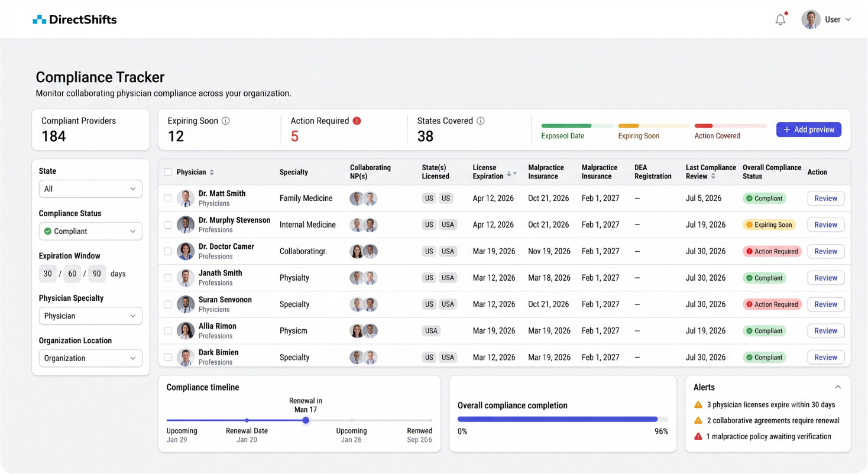868x474 pixels.
Task: Click the States Covered info icon
Action: coord(481,121)
